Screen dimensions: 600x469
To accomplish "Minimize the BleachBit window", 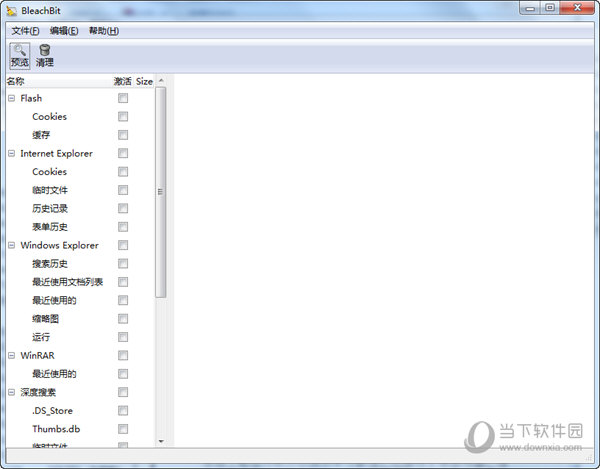I will tap(530, 8).
